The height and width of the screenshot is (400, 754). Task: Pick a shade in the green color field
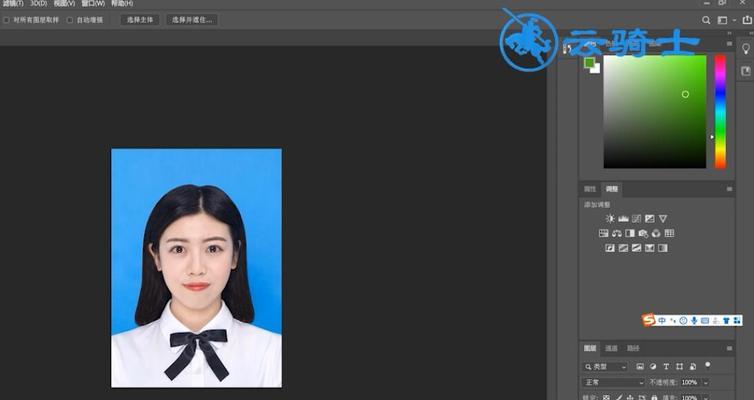pyautogui.click(x=655, y=112)
